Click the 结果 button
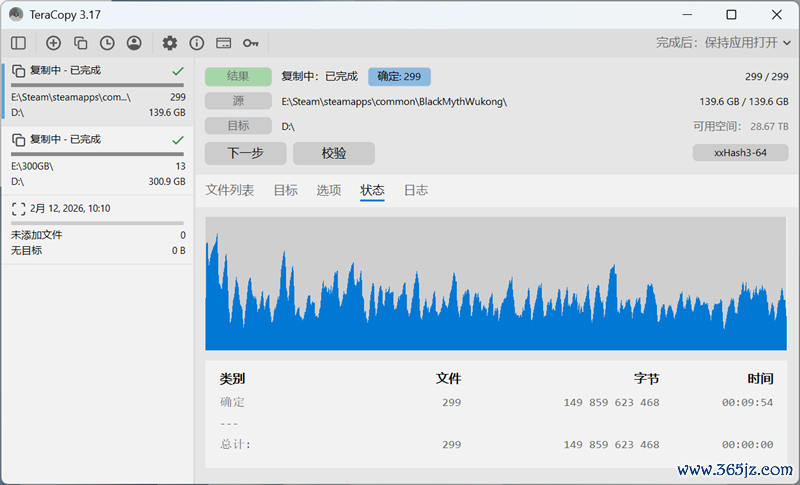The width and height of the screenshot is (800, 485). click(x=238, y=76)
